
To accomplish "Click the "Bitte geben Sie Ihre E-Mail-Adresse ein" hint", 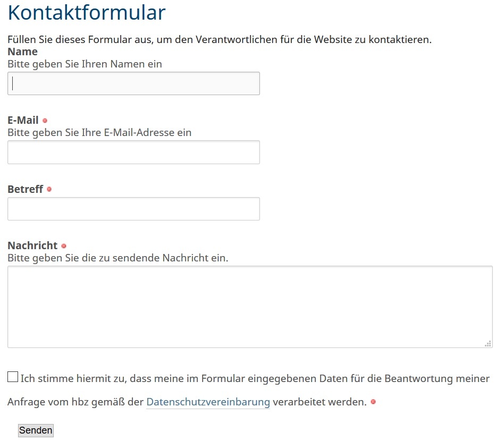I will coord(99,132).
